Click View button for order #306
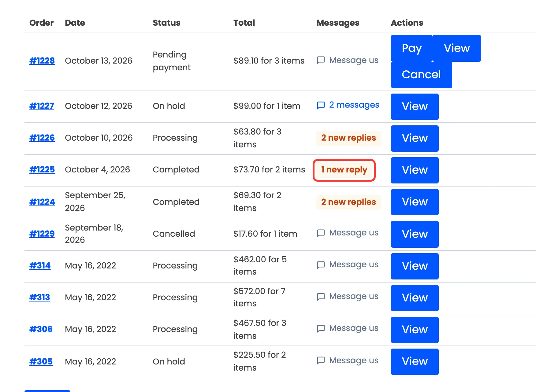Image resolution: width=536 pixels, height=392 pixels. tap(415, 330)
